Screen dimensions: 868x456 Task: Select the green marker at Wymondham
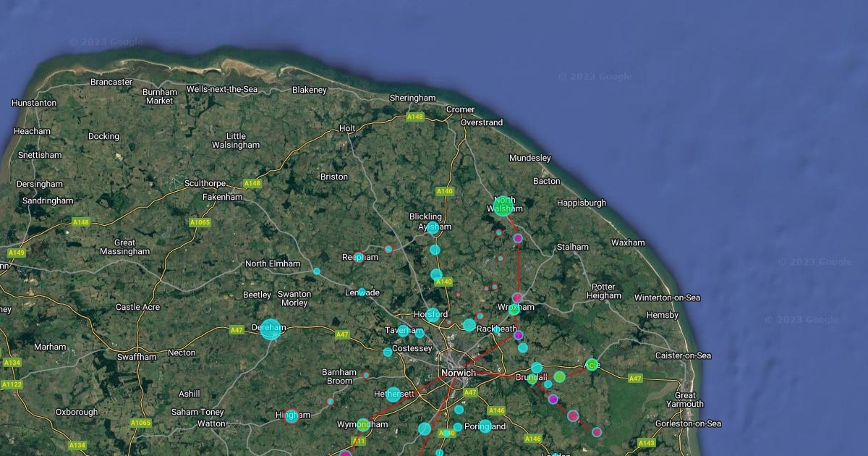point(363,425)
